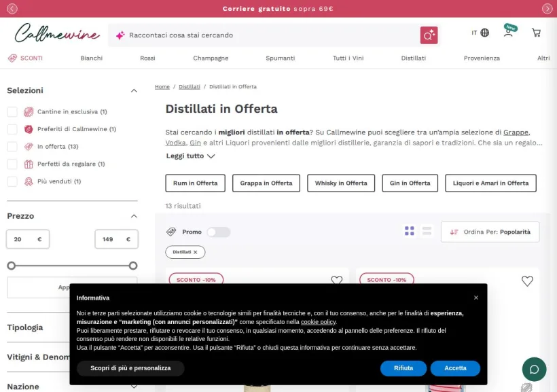Remove the Distillati filter chip

point(196,252)
